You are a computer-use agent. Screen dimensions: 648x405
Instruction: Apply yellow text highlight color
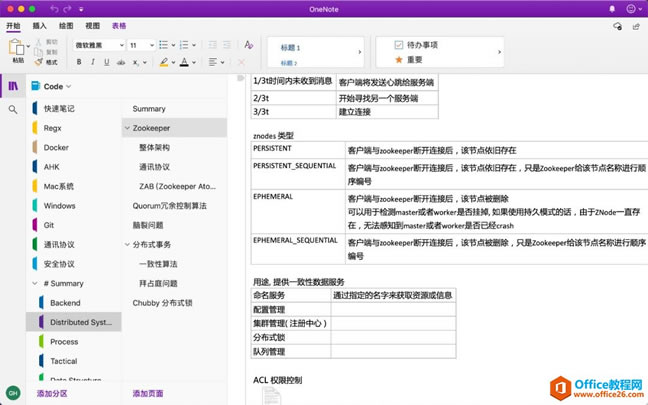(164, 62)
